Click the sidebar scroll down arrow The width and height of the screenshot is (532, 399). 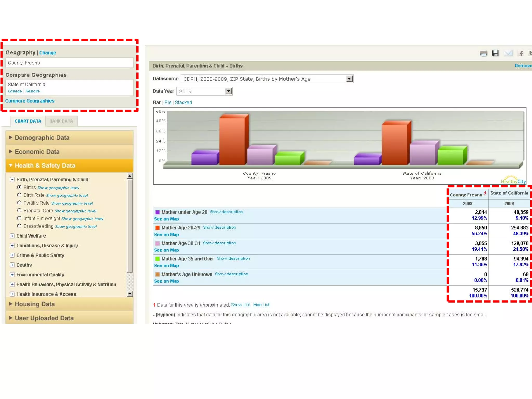[130, 294]
